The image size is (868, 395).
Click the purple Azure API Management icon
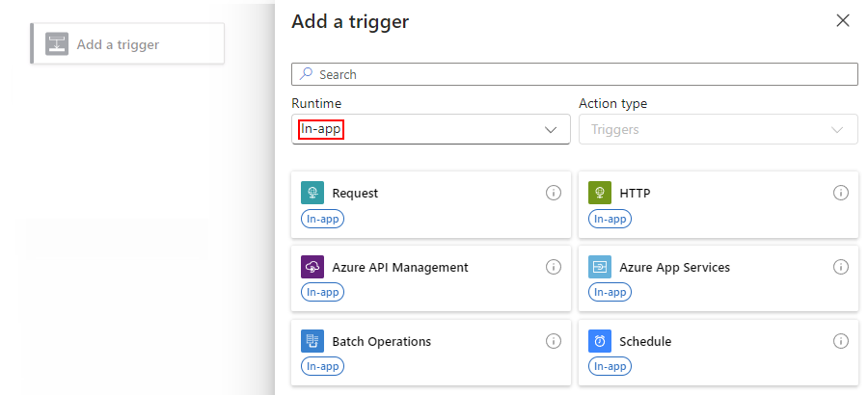point(312,267)
